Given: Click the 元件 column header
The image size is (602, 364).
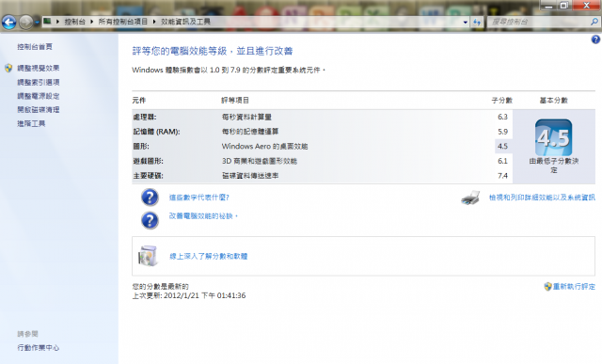Looking at the screenshot, I should 139,101.
